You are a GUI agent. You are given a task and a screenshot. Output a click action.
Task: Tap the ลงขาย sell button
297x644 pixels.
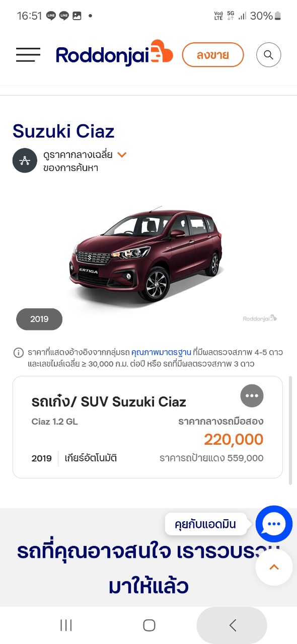(212, 55)
